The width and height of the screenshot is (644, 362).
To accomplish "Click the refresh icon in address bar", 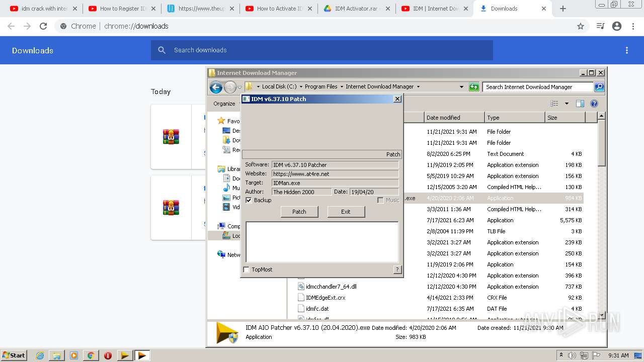I will click(x=474, y=87).
